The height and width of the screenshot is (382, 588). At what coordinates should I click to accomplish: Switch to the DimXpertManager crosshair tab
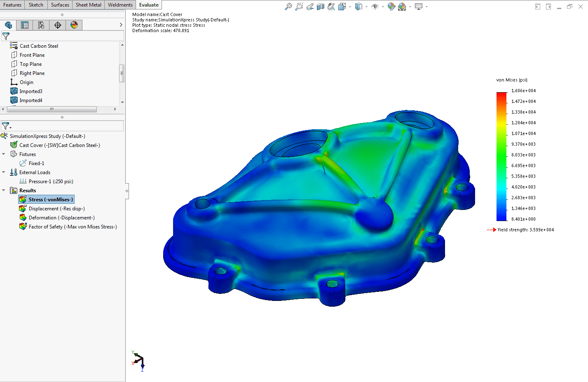click(58, 25)
